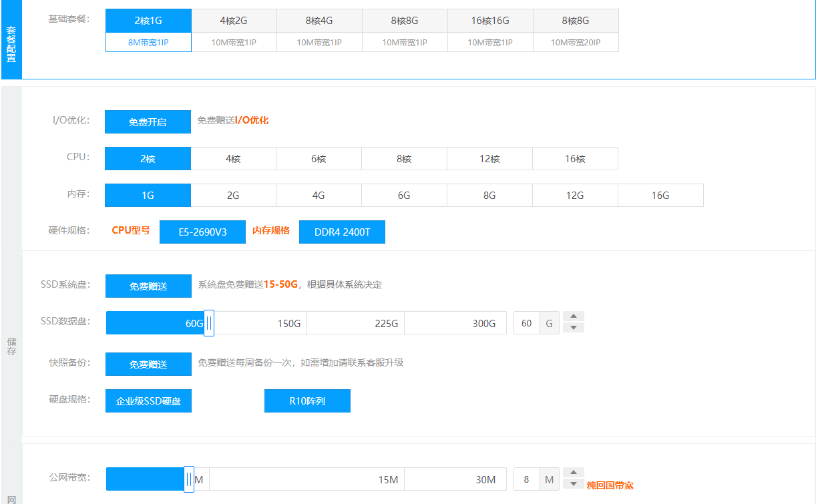Click the SSD data disk decrease arrow
This screenshot has height=504, width=816.
574,328
